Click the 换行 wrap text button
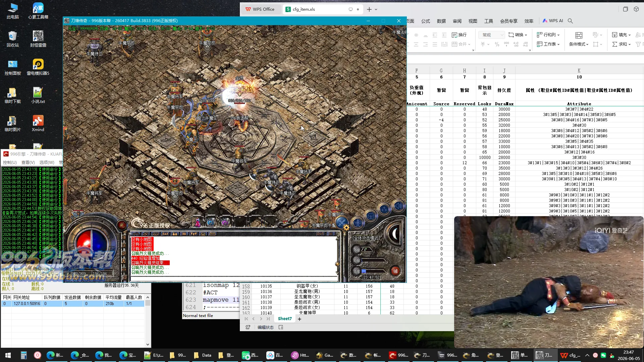 tap(459, 35)
